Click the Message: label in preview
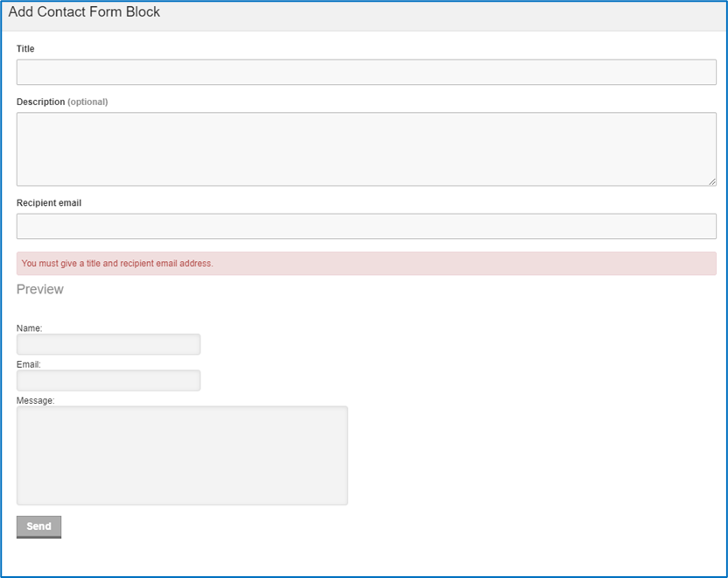Screen dimensions: 728x578 tap(35, 400)
